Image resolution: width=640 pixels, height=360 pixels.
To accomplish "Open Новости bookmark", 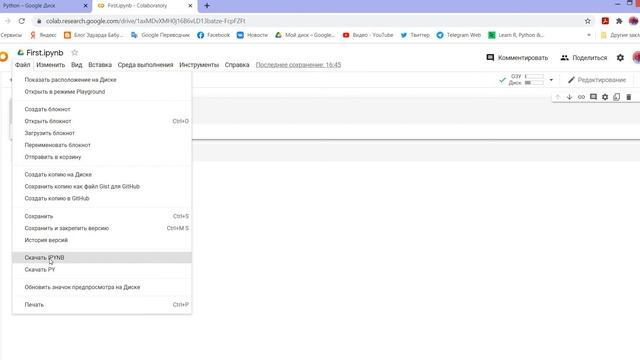I will pos(252,35).
